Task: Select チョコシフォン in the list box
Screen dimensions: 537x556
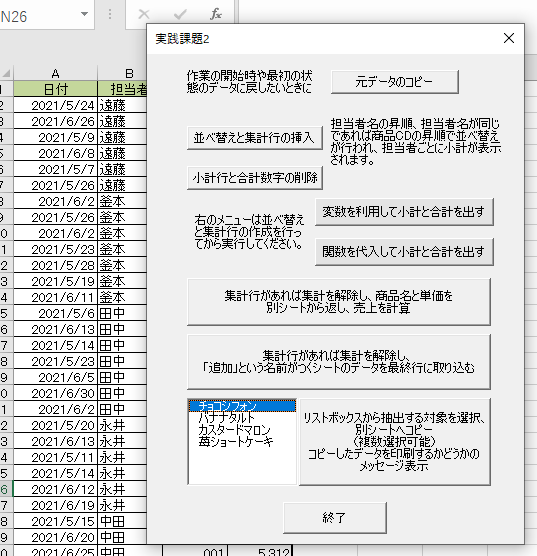Action: 242,406
